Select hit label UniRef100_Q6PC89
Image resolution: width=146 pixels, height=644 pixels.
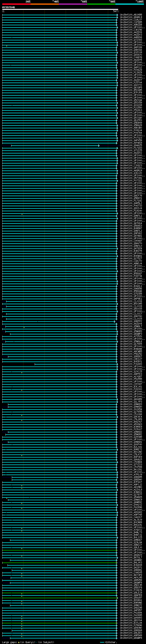[x=131, y=48]
